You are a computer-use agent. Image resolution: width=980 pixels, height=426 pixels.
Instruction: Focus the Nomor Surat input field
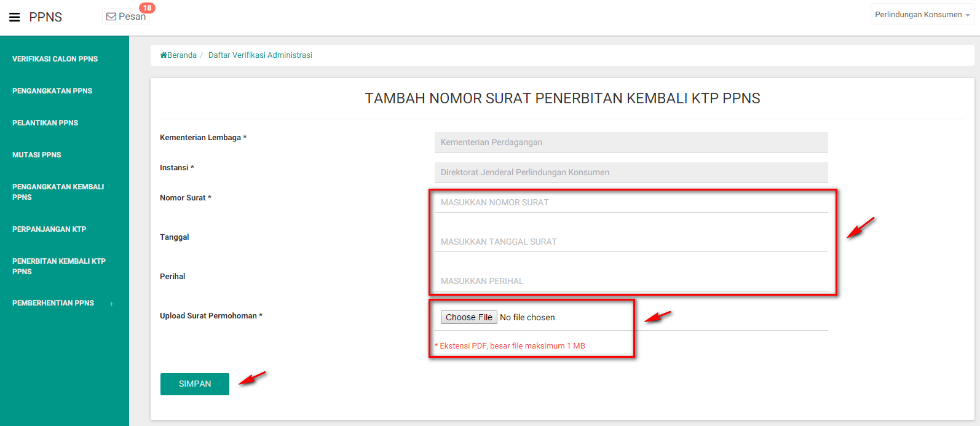point(631,202)
